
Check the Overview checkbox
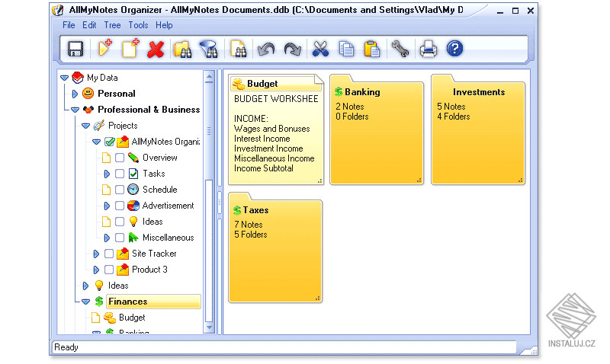[x=120, y=158]
